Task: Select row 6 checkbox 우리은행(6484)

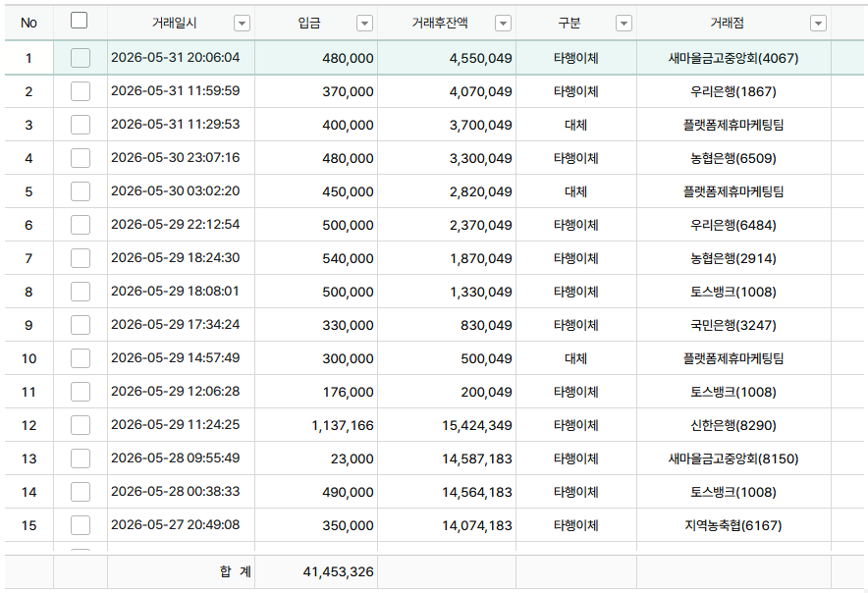Action: [x=81, y=225]
